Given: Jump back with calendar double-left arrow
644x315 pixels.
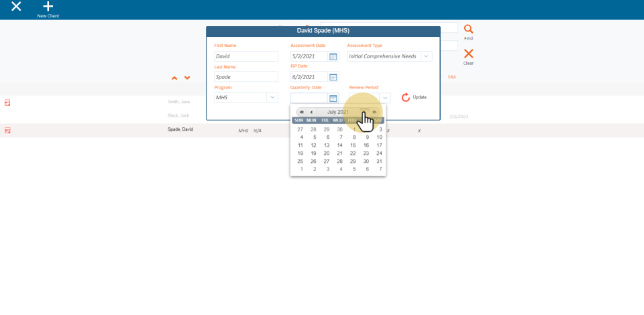Looking at the screenshot, I should tap(302, 112).
